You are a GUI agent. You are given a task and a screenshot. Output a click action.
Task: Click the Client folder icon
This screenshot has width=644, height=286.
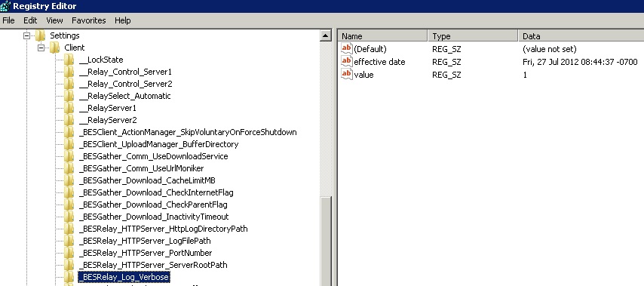tap(54, 48)
